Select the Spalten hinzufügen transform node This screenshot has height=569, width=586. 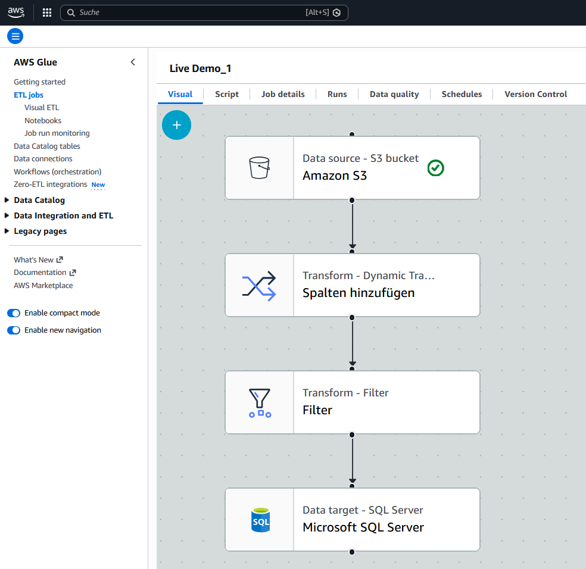pyautogui.click(x=352, y=285)
